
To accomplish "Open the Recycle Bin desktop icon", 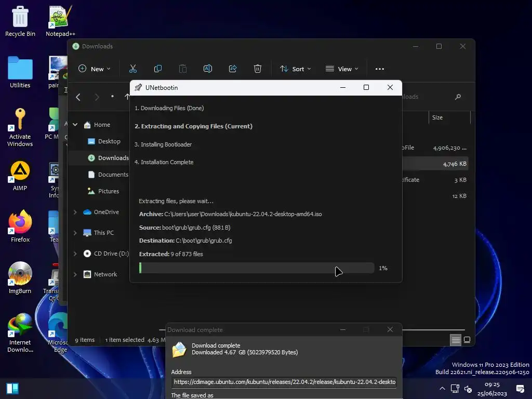I will 20,21.
